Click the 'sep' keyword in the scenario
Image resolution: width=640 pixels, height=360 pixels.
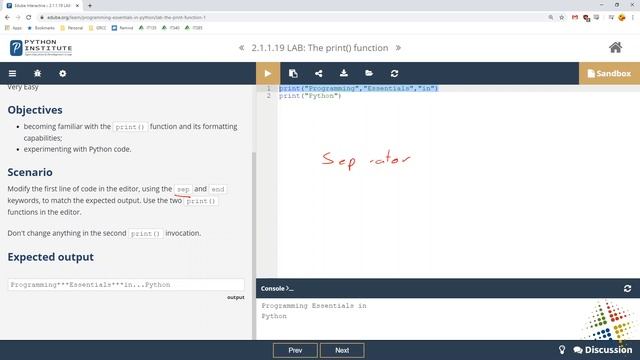tap(183, 189)
